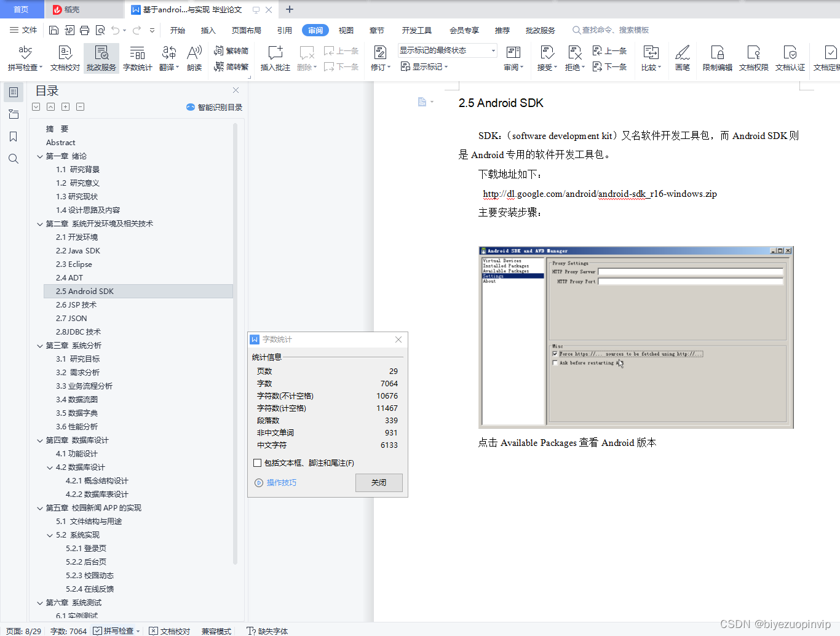Click the undo arrow in quick toolbar

[x=116, y=30]
